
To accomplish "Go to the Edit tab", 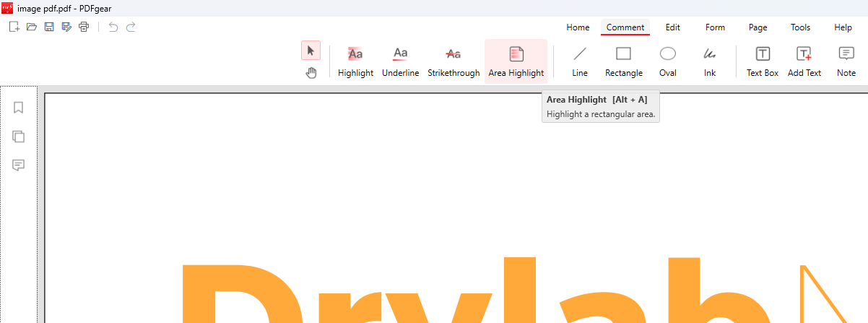I will click(x=673, y=27).
